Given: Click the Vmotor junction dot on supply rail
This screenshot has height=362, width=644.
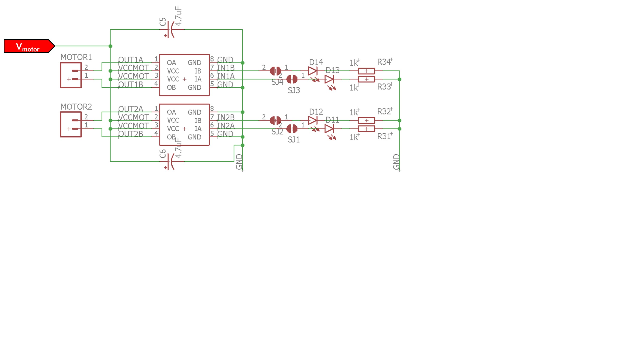Looking at the screenshot, I should (x=111, y=46).
